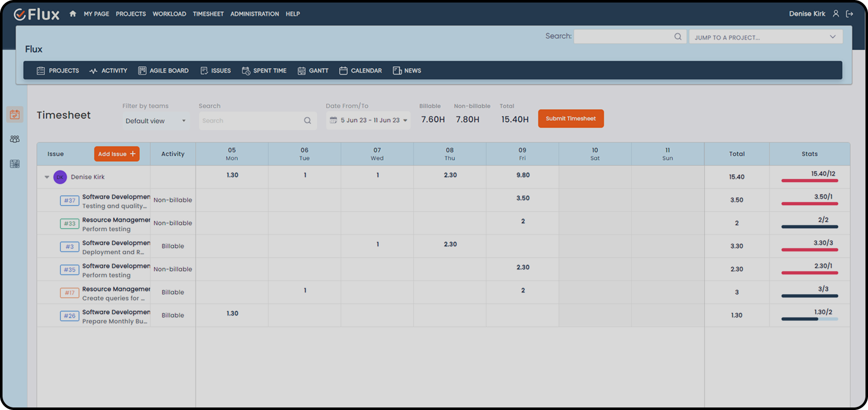Select the teams sidebar icon
Viewport: 868px width, 410px height.
pyautogui.click(x=15, y=139)
